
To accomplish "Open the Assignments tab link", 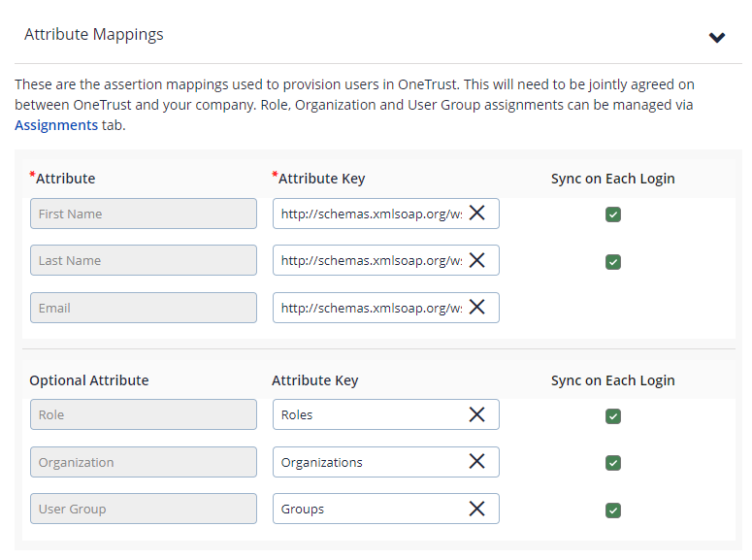I will 56,125.
